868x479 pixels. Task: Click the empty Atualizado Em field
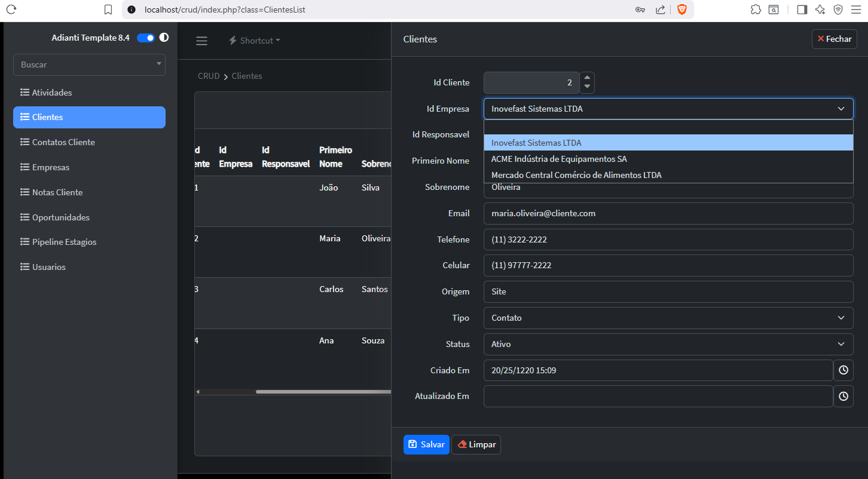click(658, 396)
